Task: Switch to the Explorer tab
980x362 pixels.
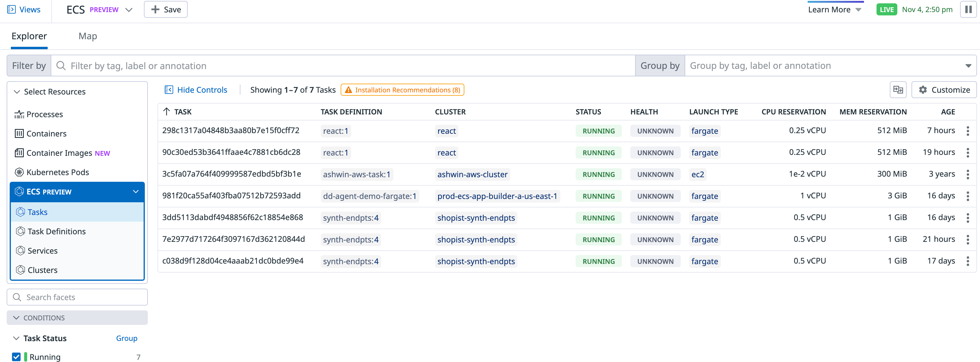Action: 29,36
